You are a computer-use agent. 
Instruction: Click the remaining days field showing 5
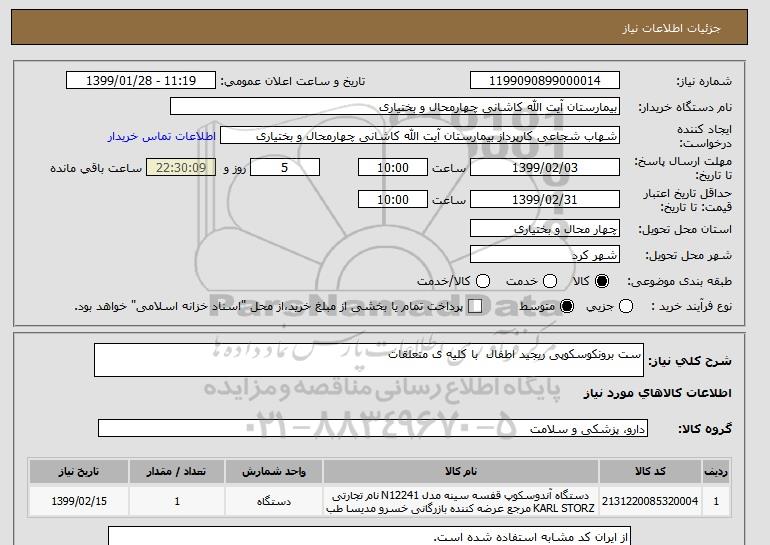coord(285,167)
